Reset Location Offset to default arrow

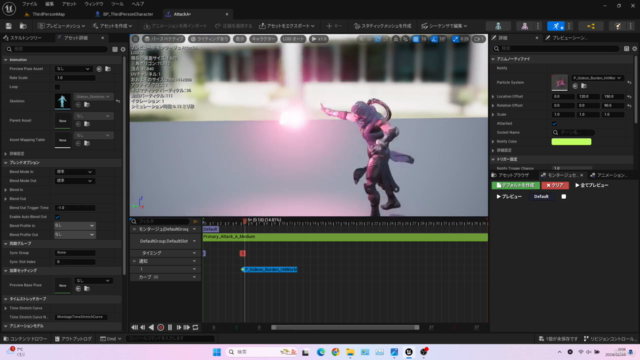tap(629, 97)
